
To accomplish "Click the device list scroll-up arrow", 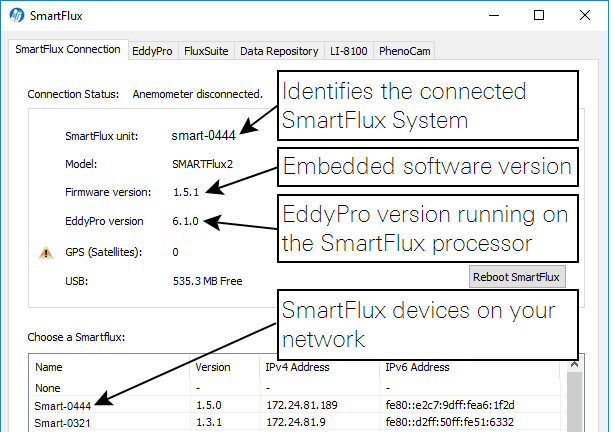I will 574,365.
